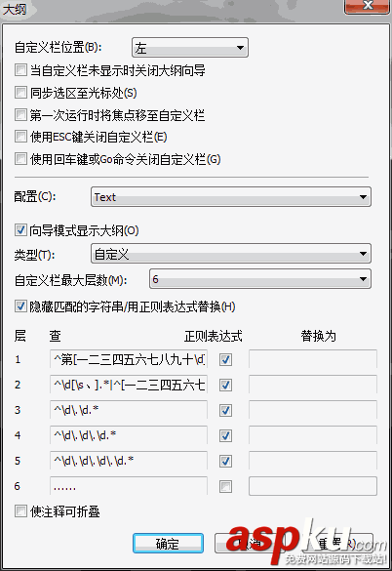Open the 类型 自定义 dropdown
392x571 pixels.
[x=231, y=254]
